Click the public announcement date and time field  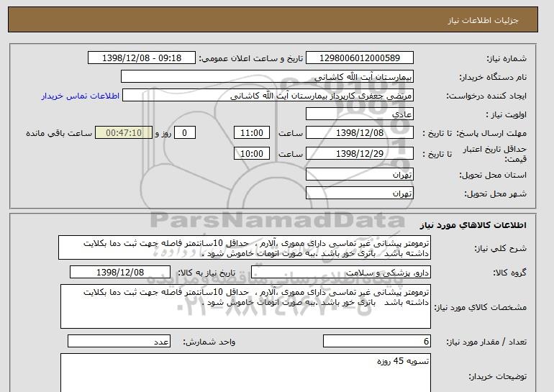[x=141, y=58]
